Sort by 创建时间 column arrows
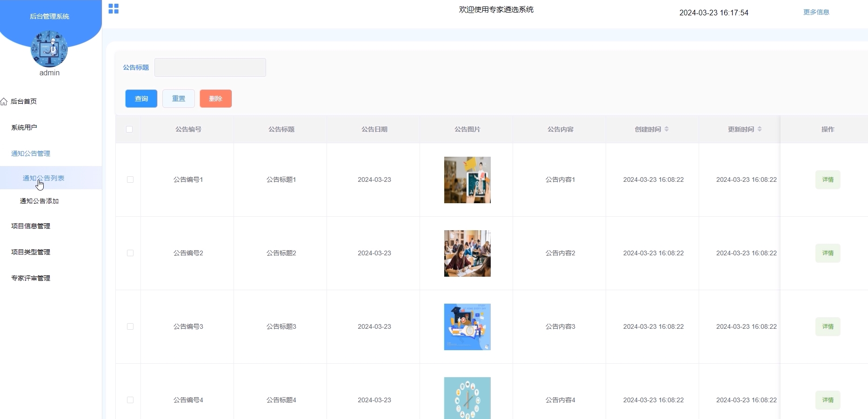The image size is (868, 419). coord(667,129)
